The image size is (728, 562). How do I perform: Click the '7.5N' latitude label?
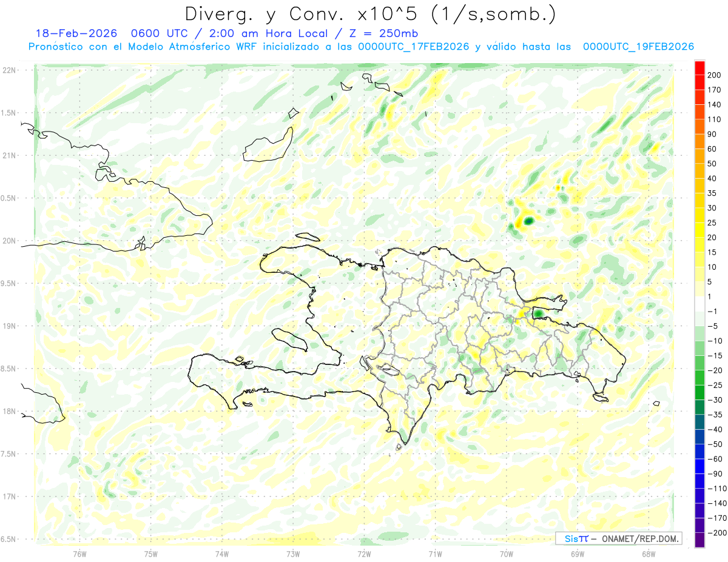[x=9, y=454]
